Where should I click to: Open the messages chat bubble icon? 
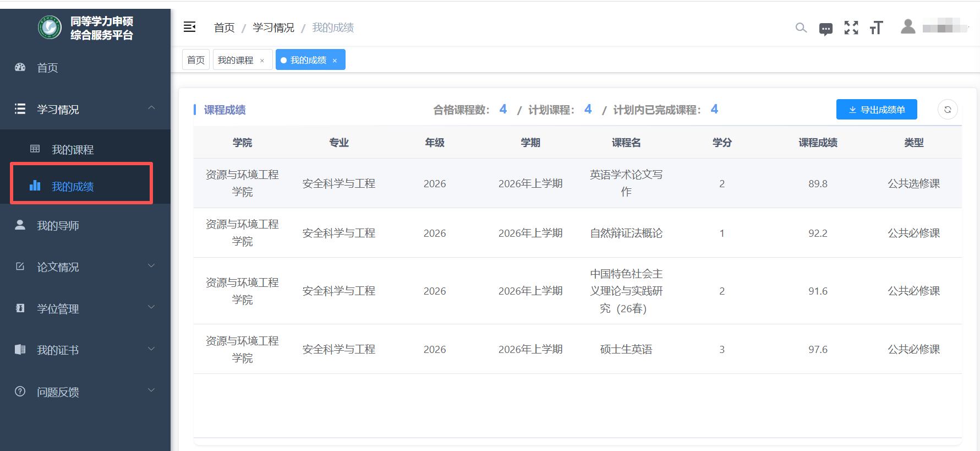(826, 29)
